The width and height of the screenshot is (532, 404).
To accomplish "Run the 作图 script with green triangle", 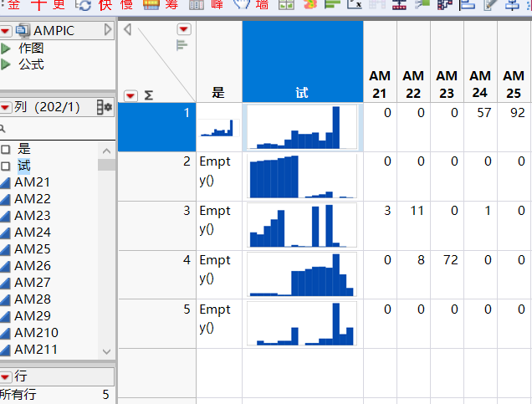I will 5,49.
